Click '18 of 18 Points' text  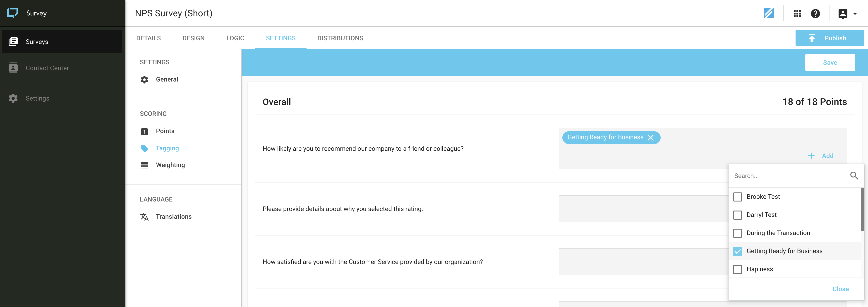[x=814, y=102]
